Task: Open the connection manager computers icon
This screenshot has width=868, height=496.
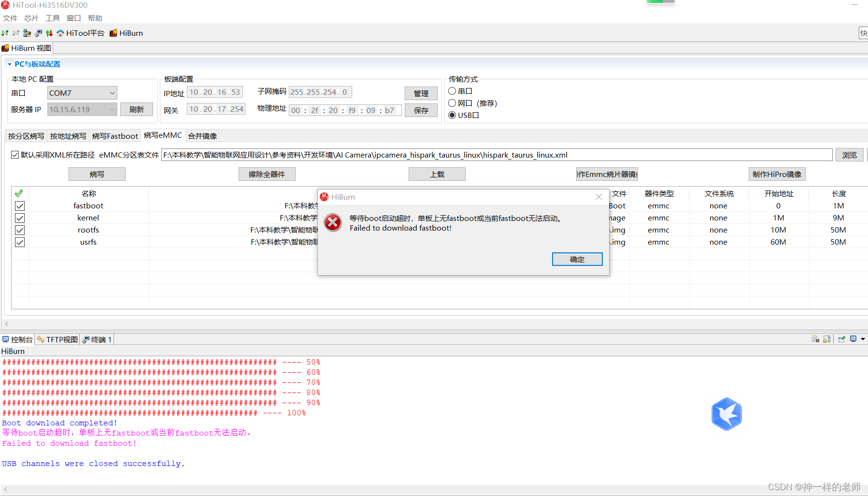Action: [27, 33]
